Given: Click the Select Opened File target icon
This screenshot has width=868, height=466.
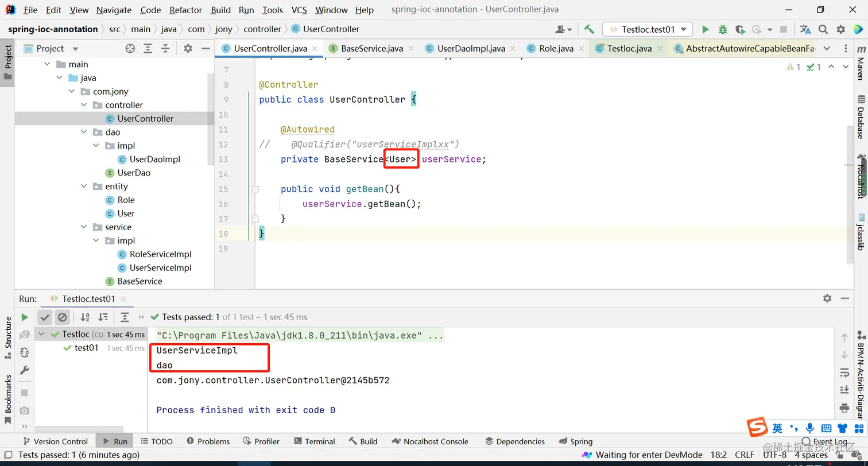Looking at the screenshot, I should pyautogui.click(x=130, y=49).
